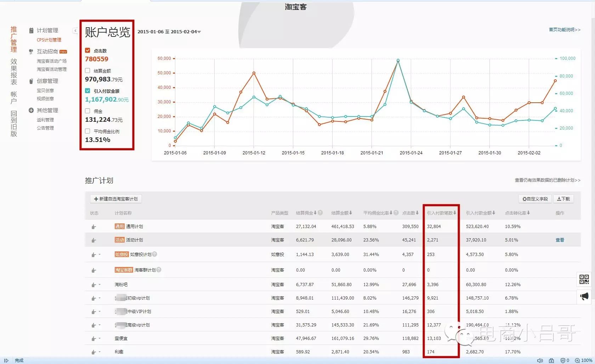Click the status bar play icon at left
This screenshot has width=595, height=364.
(x=6, y=360)
